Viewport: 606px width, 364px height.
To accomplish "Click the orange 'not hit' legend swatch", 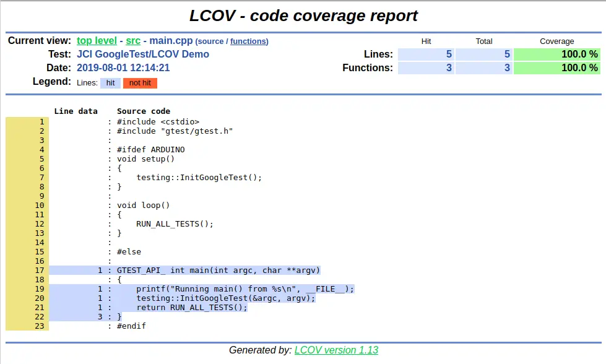I will coord(140,83).
